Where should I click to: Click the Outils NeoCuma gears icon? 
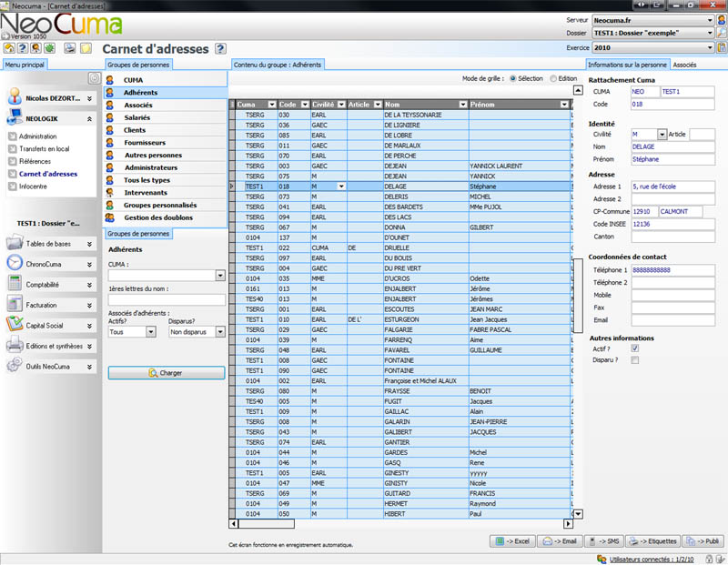[x=15, y=365]
